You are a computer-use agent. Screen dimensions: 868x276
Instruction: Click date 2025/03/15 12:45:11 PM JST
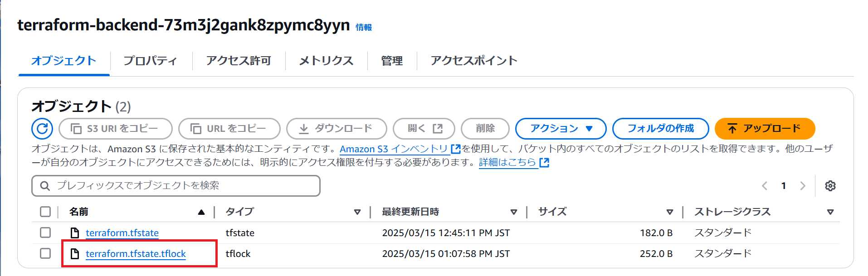[x=446, y=233]
